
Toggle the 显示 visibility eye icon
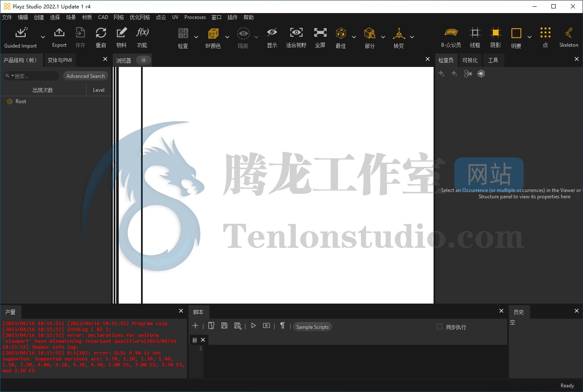272,32
